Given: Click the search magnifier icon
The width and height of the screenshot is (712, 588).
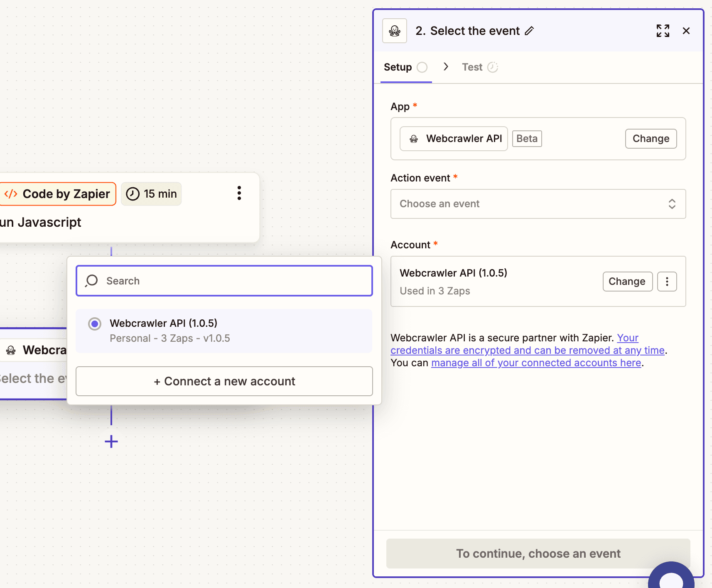Looking at the screenshot, I should (x=91, y=281).
